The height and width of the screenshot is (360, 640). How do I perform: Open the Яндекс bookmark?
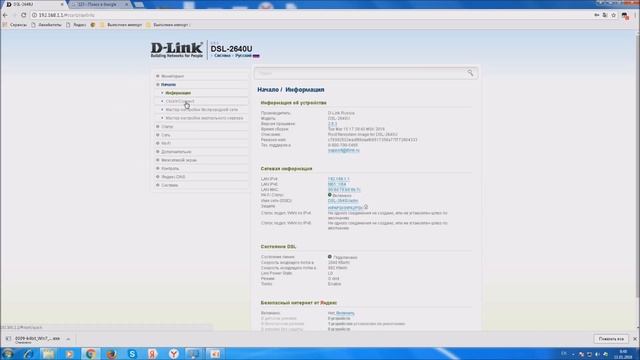(x=76, y=25)
